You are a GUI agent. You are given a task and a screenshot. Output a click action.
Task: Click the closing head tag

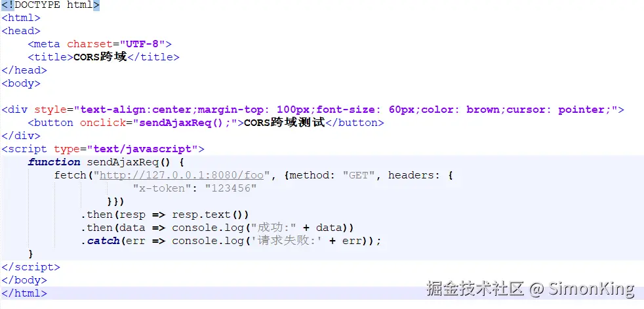point(24,70)
